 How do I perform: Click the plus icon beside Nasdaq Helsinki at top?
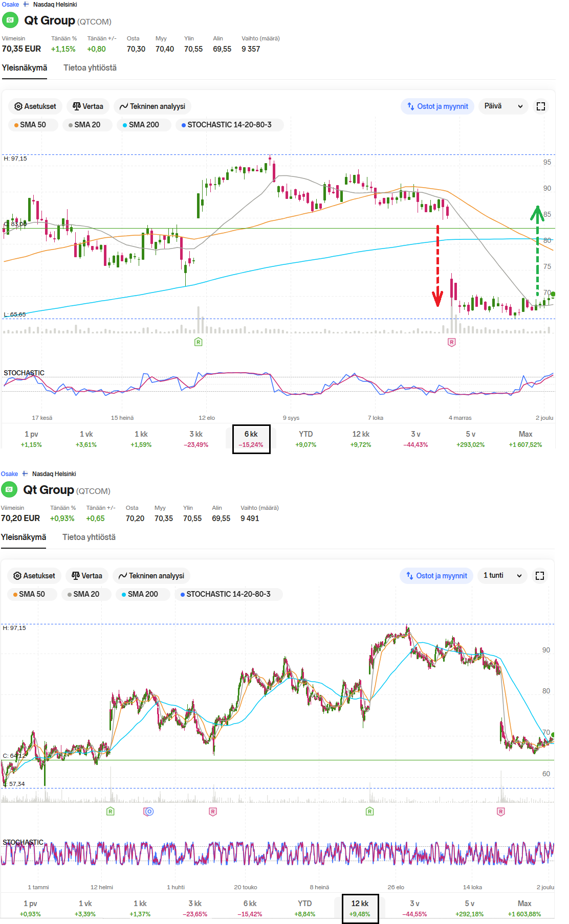[26, 4]
